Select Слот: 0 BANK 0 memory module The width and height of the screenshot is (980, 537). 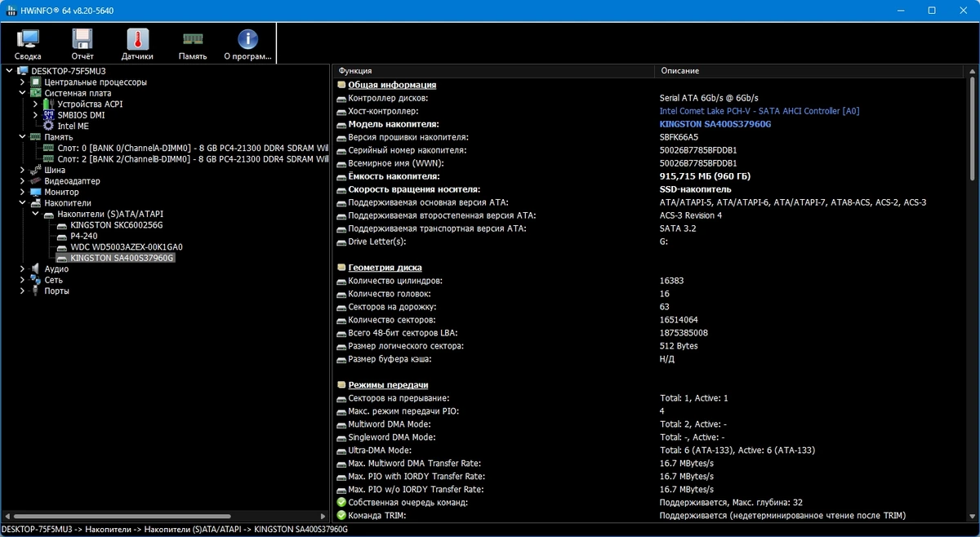[x=191, y=148]
